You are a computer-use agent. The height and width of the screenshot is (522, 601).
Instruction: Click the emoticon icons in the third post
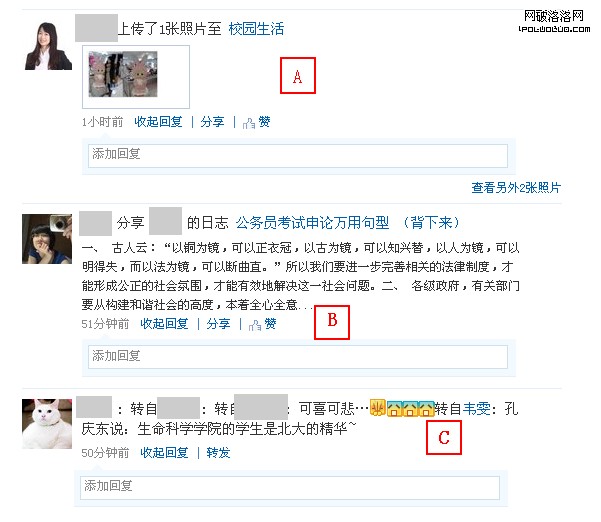click(402, 408)
